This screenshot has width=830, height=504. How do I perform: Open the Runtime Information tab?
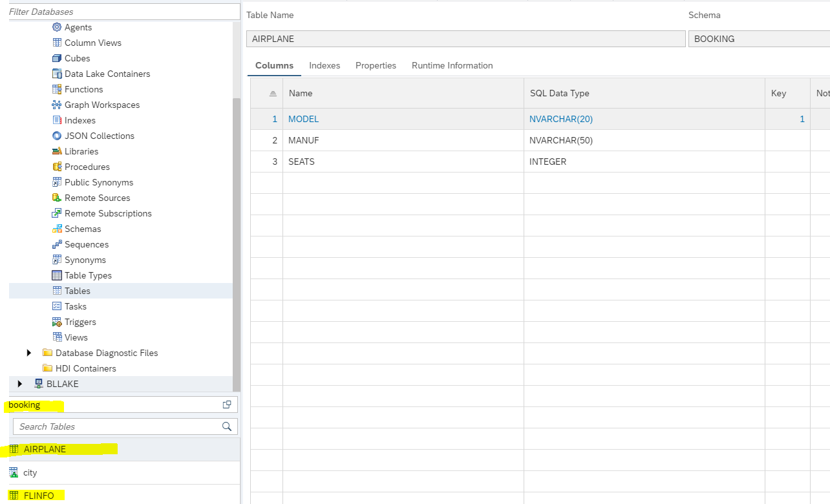[452, 65]
